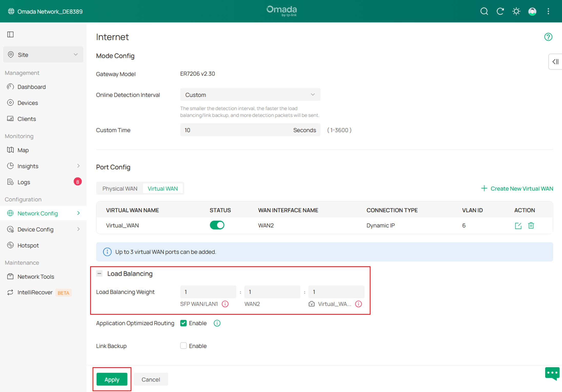Open the help question mark icon

pyautogui.click(x=548, y=37)
